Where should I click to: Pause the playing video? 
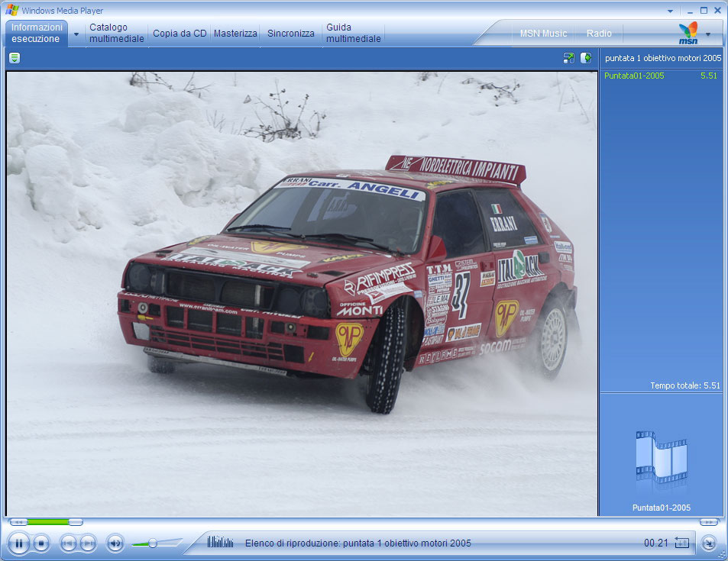coord(19,543)
